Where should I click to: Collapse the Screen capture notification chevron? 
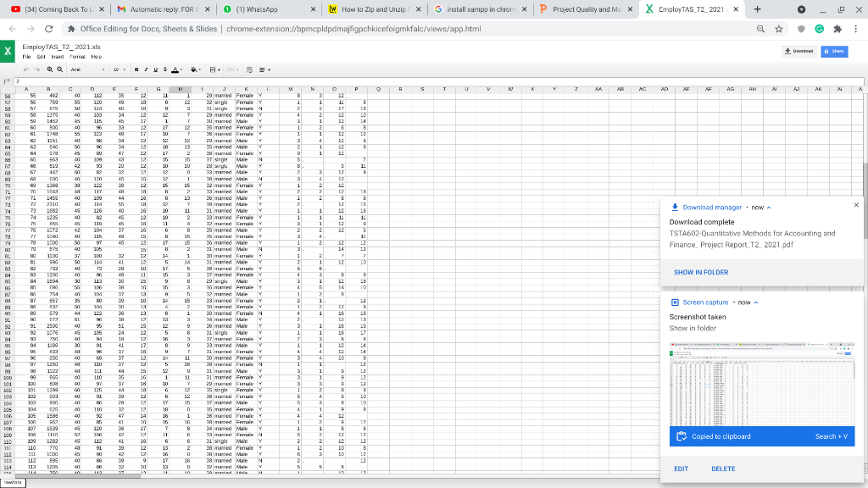755,302
